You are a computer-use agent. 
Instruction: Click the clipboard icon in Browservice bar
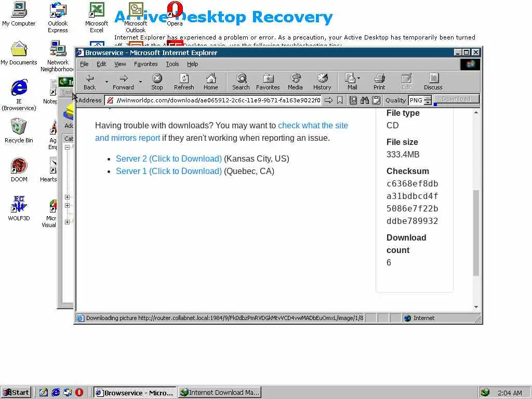376,100
